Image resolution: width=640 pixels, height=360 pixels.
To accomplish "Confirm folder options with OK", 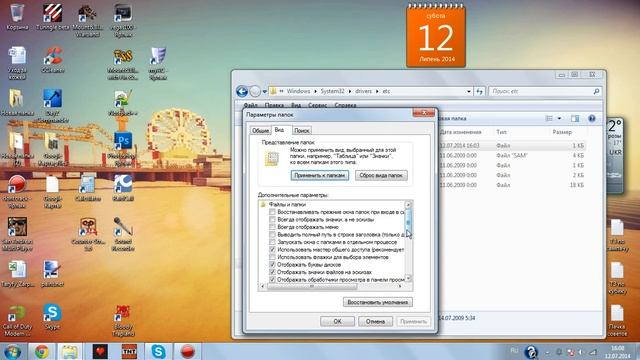I will [x=337, y=322].
